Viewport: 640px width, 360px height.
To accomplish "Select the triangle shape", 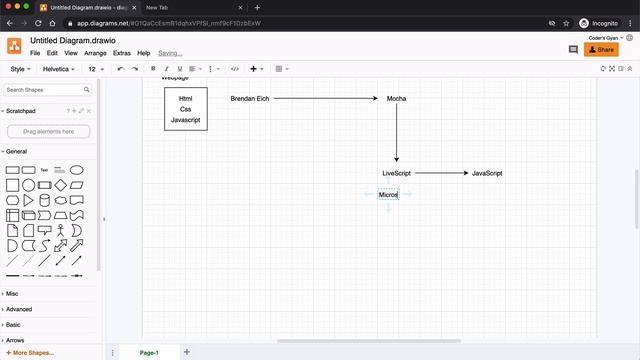I will [x=28, y=200].
